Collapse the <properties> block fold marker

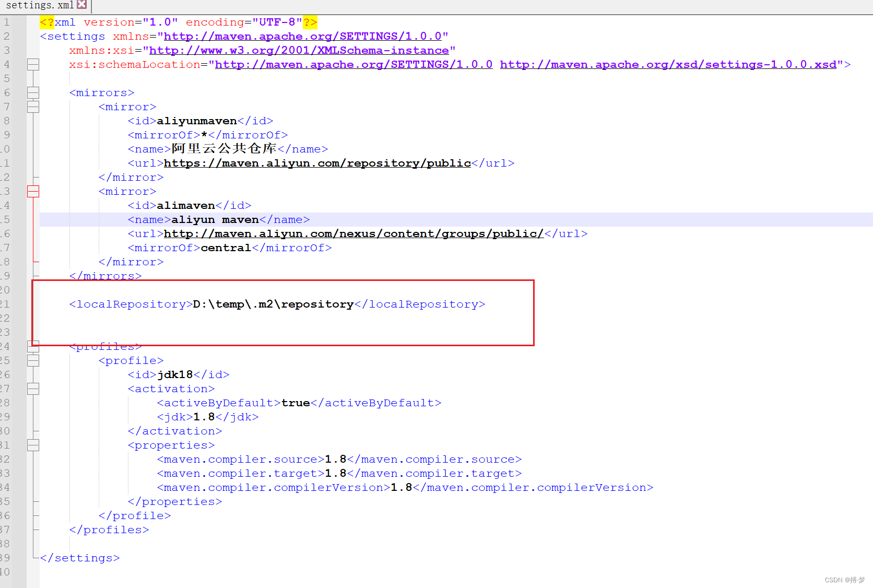point(33,445)
